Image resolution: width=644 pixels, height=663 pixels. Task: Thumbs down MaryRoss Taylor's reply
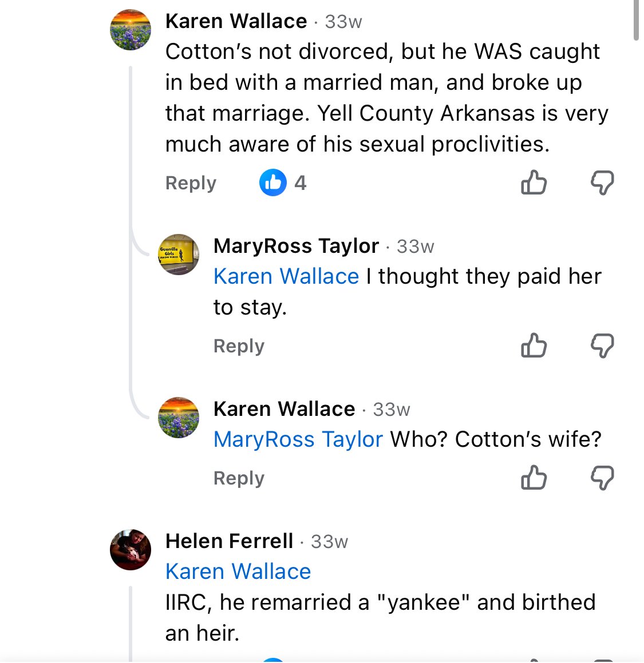pos(602,346)
